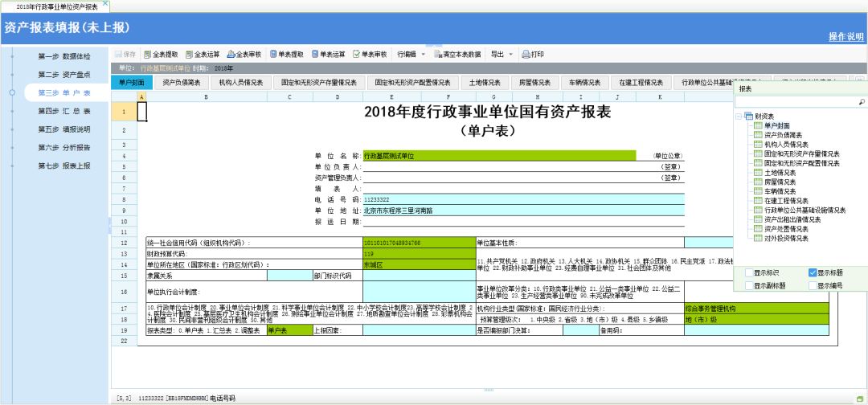
Task: Open 对外投资情况表 in the report tree
Action: tap(786, 239)
